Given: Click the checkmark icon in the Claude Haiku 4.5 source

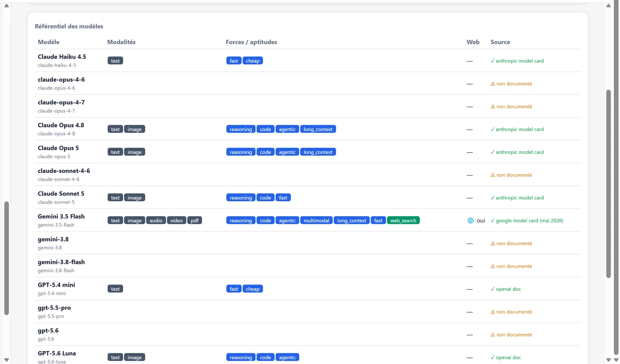Looking at the screenshot, I should (x=492, y=61).
